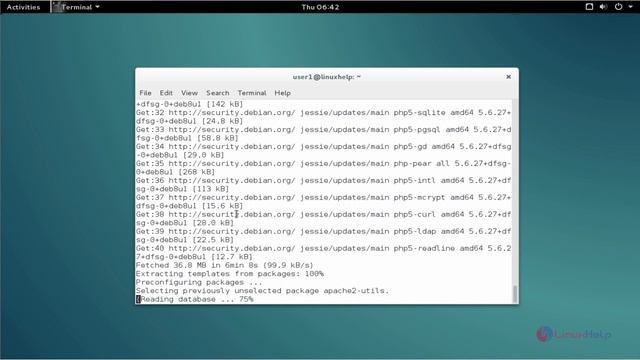Viewport: 640px width, 360px height.
Task: Click the volume speaker icon
Action: click(x=603, y=7)
